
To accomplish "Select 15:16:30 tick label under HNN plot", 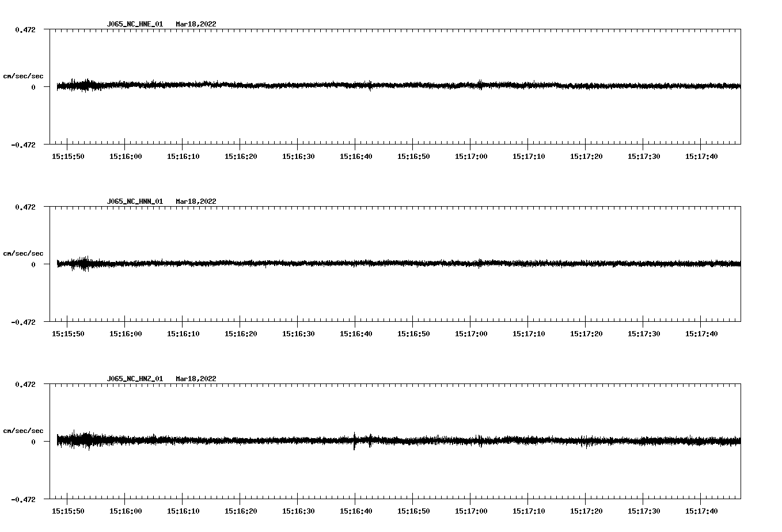I will [x=298, y=334].
